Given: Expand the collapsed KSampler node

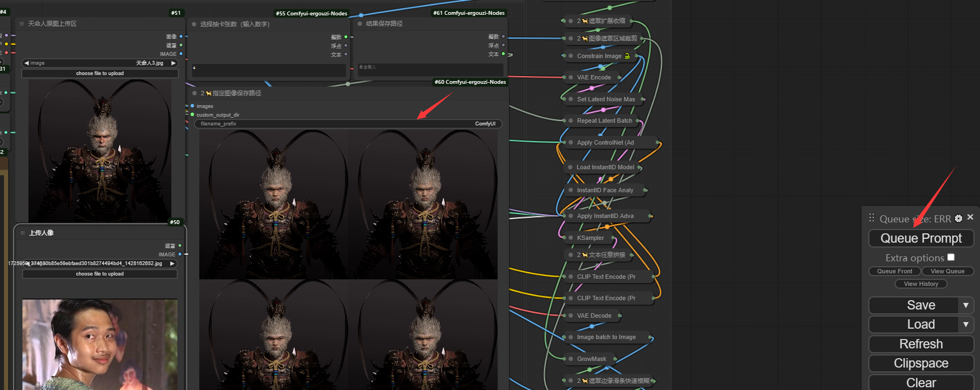Looking at the screenshot, I should [570, 238].
